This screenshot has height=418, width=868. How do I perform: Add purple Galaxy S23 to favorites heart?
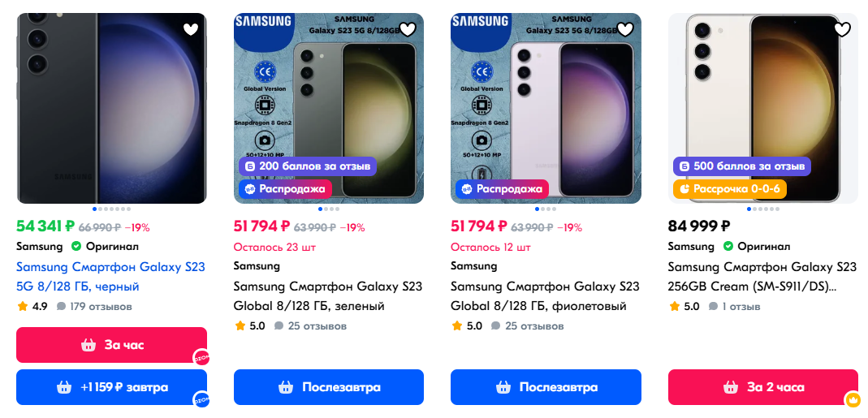tap(625, 30)
